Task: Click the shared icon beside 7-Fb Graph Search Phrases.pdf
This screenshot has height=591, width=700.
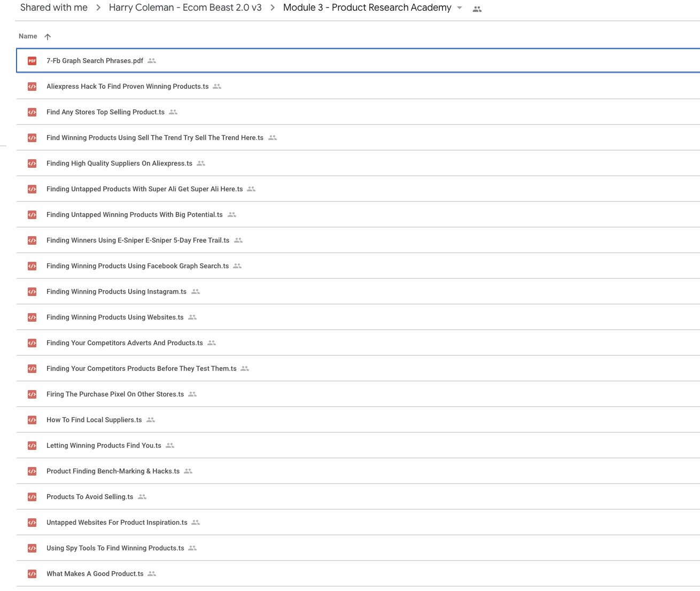Action: click(x=152, y=61)
